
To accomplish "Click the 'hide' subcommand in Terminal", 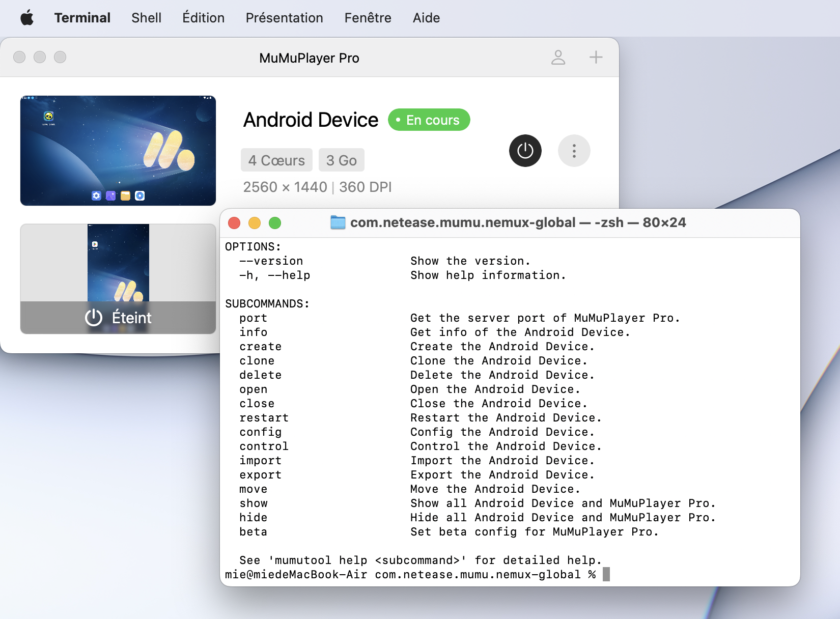I will 253,518.
